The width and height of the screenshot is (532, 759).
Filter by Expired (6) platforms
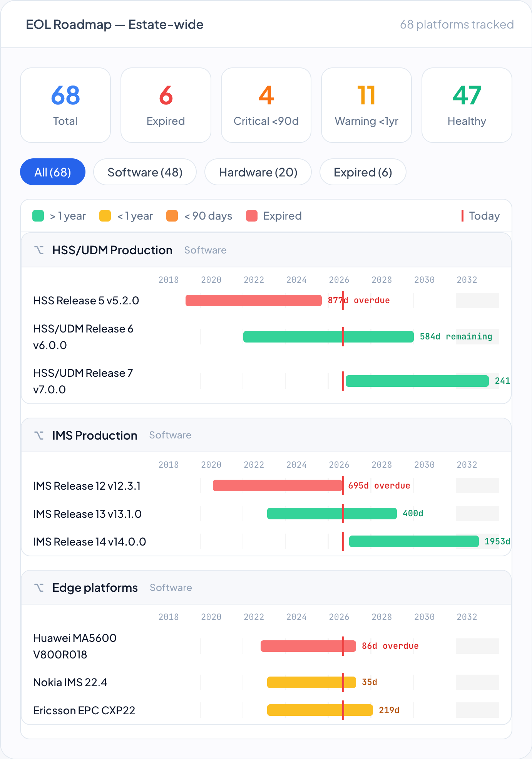tap(363, 172)
